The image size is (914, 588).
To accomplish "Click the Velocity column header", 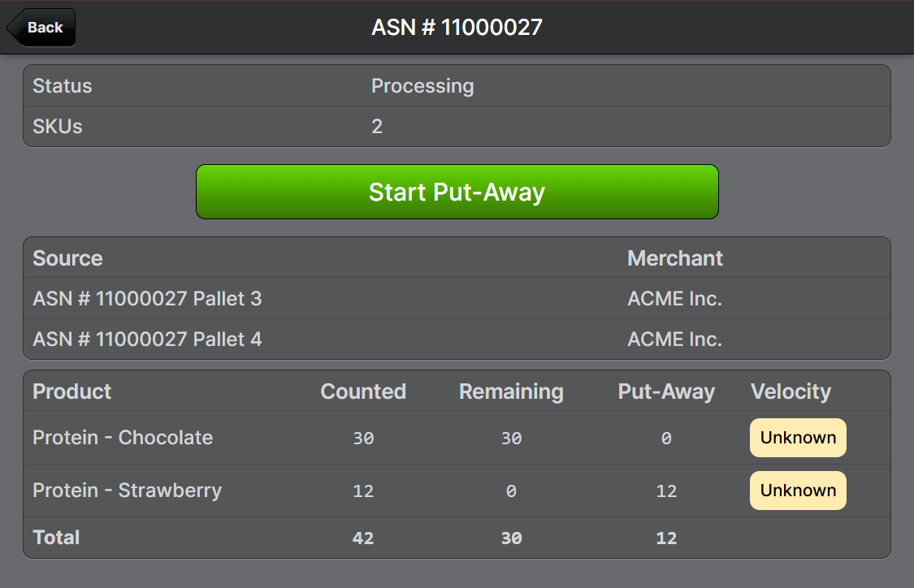I will click(791, 391).
